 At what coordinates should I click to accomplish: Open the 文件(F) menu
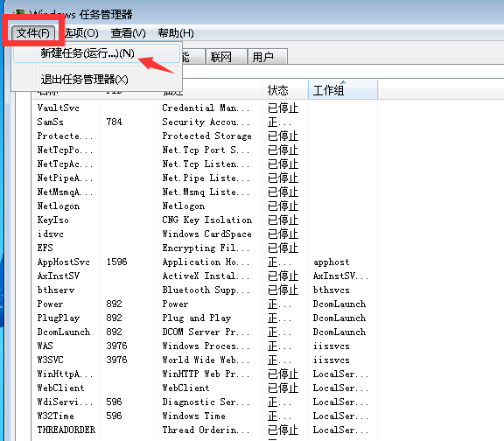[x=33, y=32]
